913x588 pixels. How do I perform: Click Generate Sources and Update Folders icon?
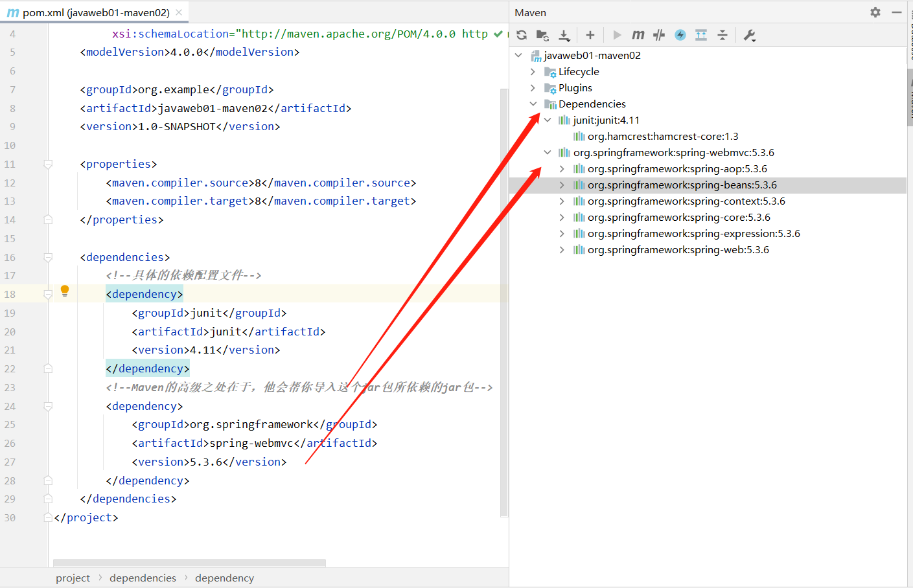542,35
